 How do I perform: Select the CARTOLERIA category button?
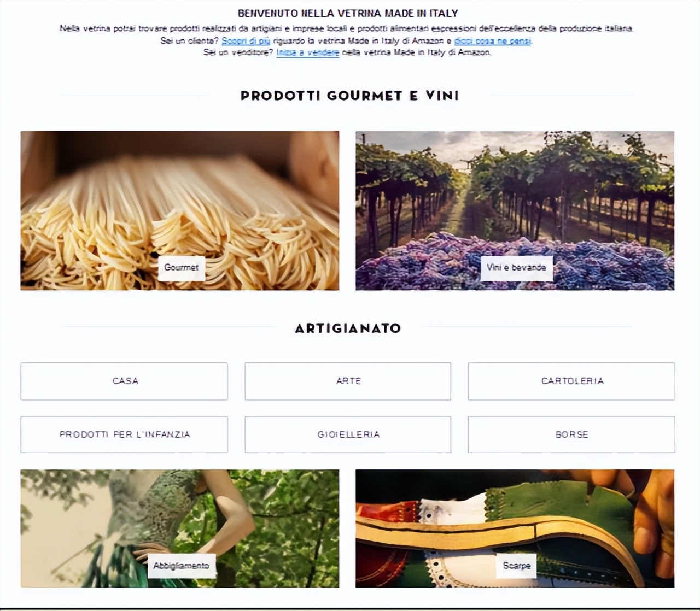[571, 381]
